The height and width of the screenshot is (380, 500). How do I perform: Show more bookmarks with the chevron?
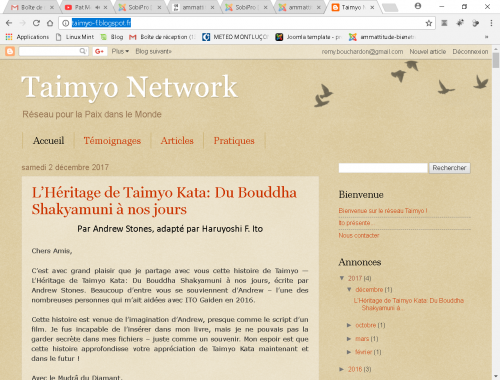click(x=486, y=37)
